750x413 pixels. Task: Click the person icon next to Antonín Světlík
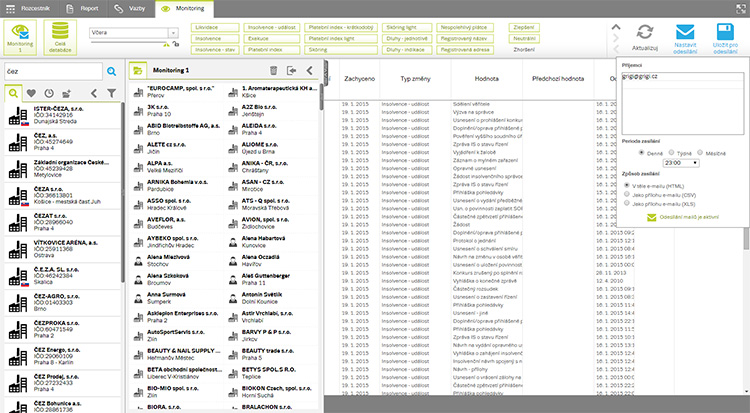(x=233, y=298)
